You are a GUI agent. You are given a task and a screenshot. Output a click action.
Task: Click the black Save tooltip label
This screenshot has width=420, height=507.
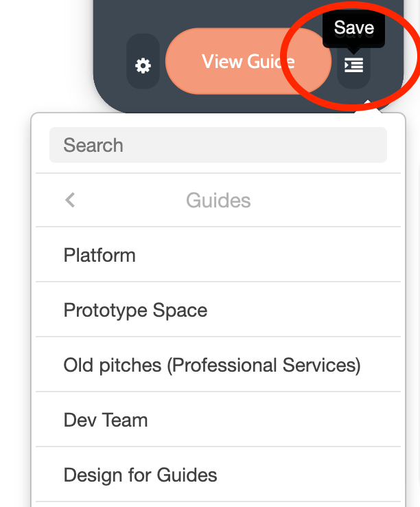point(353,27)
